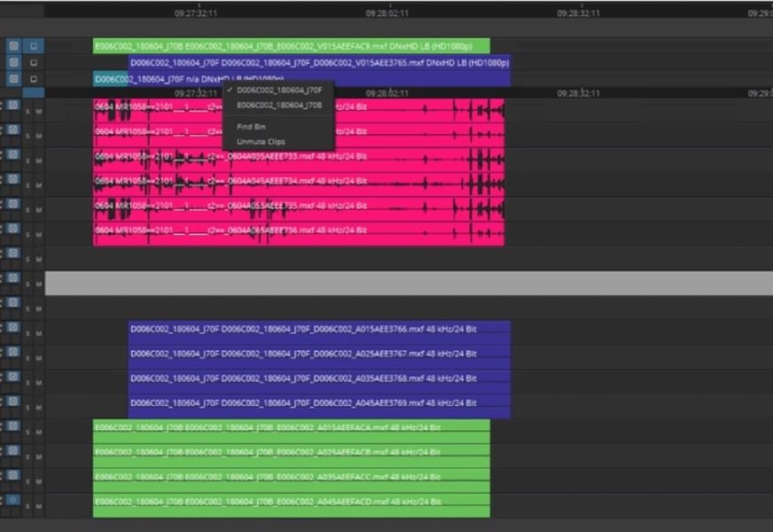This screenshot has width=773, height=532.
Task: Solo the first pink 0604 MR1058 audio track
Action: click(27, 111)
